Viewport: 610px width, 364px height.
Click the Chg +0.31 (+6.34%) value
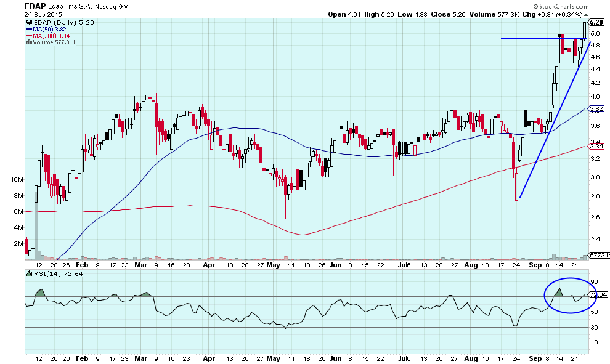click(552, 14)
